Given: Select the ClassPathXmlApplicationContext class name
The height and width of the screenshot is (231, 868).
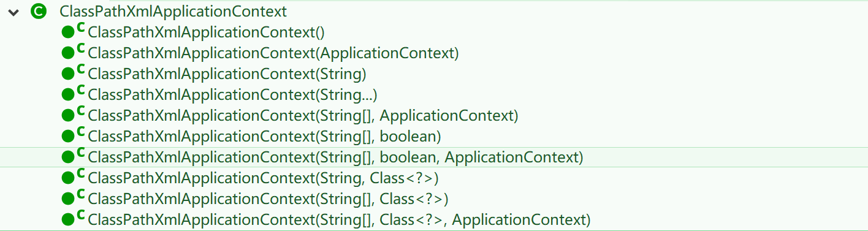Looking at the screenshot, I should 173,11.
